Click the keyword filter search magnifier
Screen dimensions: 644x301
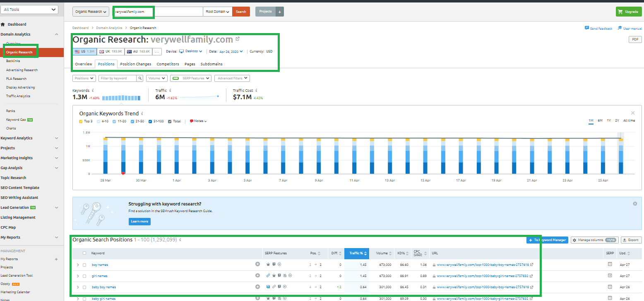[x=140, y=78]
